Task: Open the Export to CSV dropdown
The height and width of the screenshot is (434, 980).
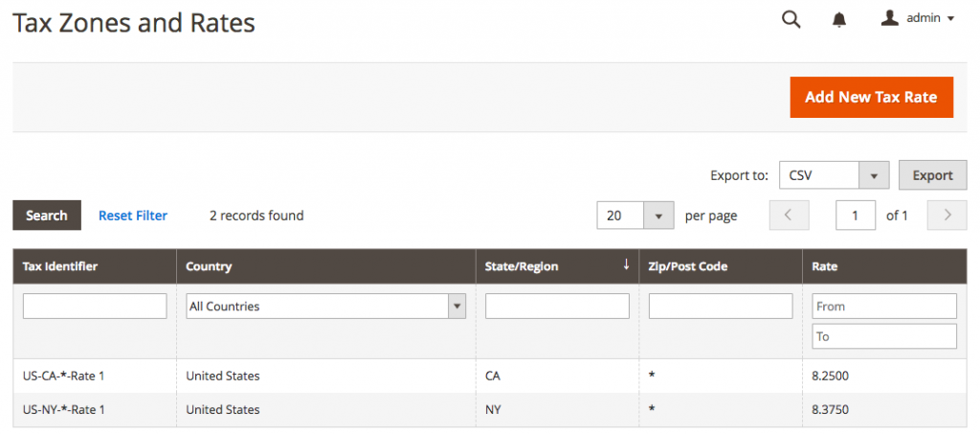Action: pyautogui.click(x=873, y=175)
